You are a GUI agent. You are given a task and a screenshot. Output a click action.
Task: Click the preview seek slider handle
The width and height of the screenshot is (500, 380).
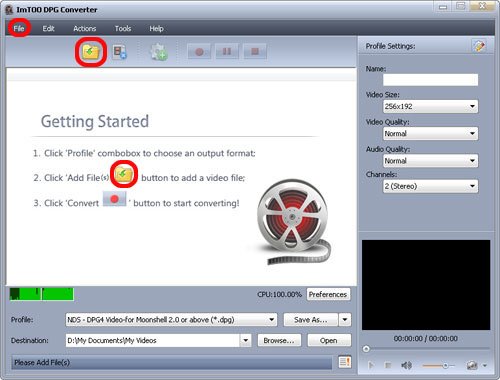(366, 349)
